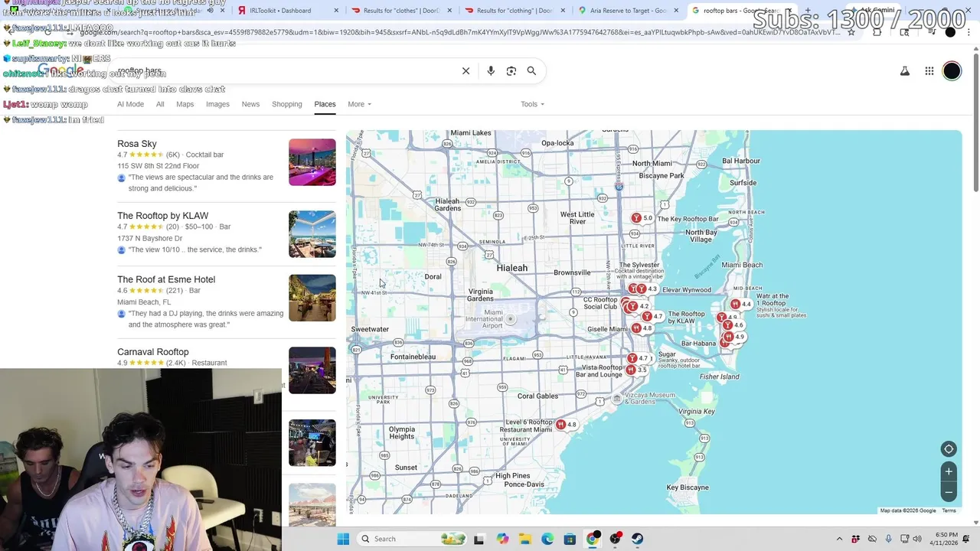View The Roof at Esme Hotel thumbnail
Viewport: 980px width, 551px height.
point(312,298)
